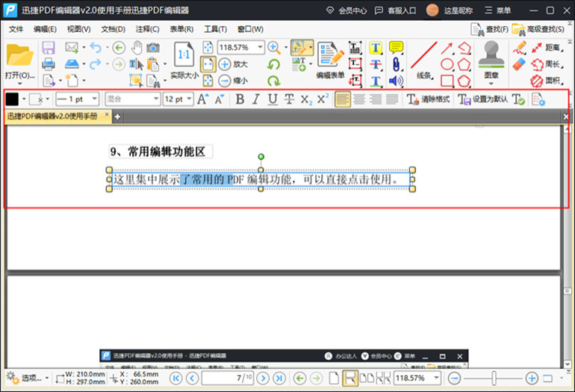The height and width of the screenshot is (392, 575).
Task: Open the 12 pt font size dropdown
Action: (x=189, y=99)
